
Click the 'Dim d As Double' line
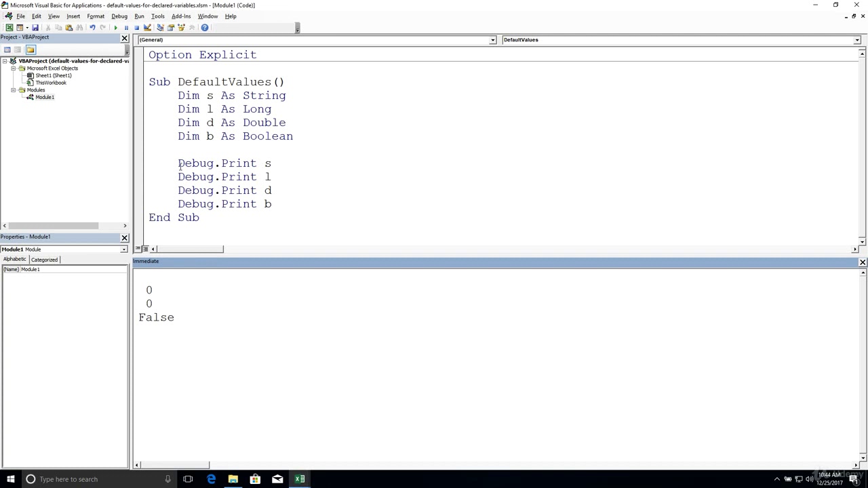(x=232, y=123)
